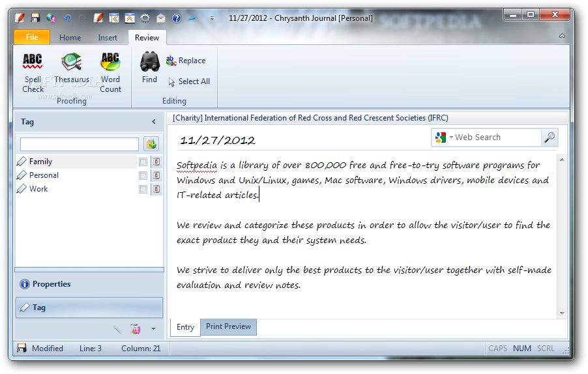The image size is (588, 374).
Task: Open the Tag pane button at bottom
Action: click(89, 308)
